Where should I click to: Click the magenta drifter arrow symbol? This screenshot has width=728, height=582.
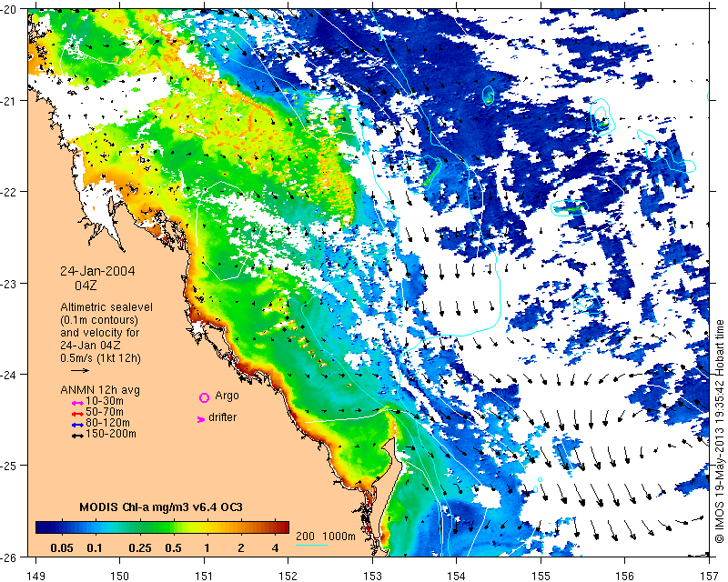[201, 419]
